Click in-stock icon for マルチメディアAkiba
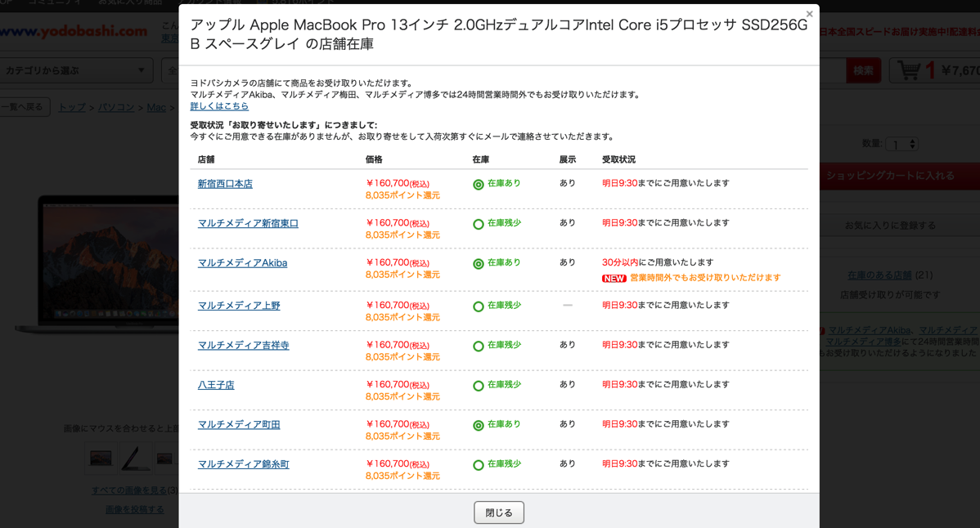This screenshot has height=528, width=980. [478, 263]
